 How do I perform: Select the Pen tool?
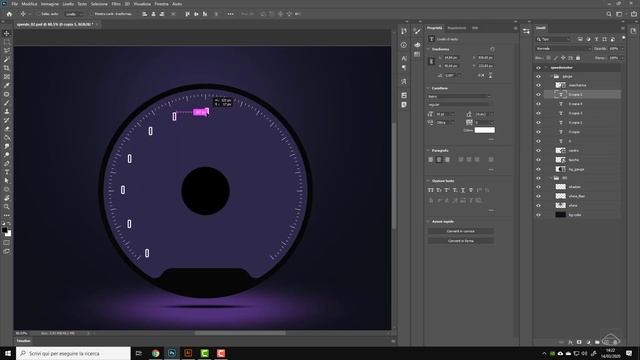click(7, 163)
